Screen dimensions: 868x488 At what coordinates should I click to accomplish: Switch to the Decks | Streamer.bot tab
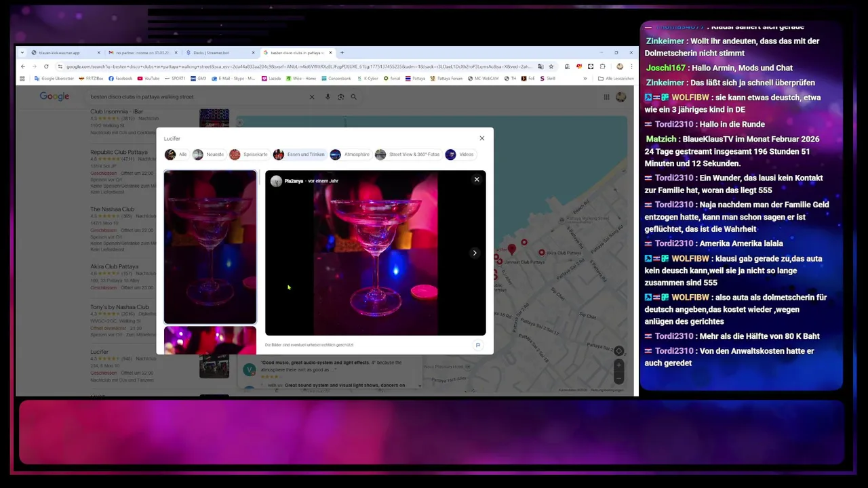click(219, 52)
